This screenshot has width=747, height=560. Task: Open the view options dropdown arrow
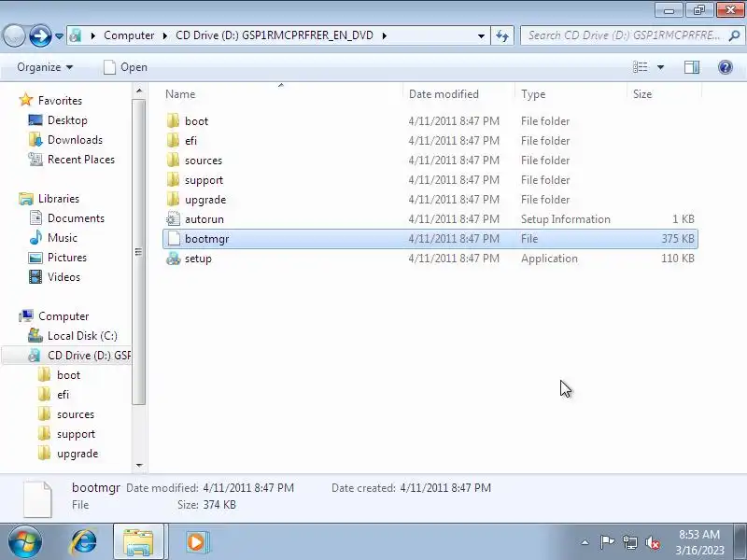click(661, 67)
